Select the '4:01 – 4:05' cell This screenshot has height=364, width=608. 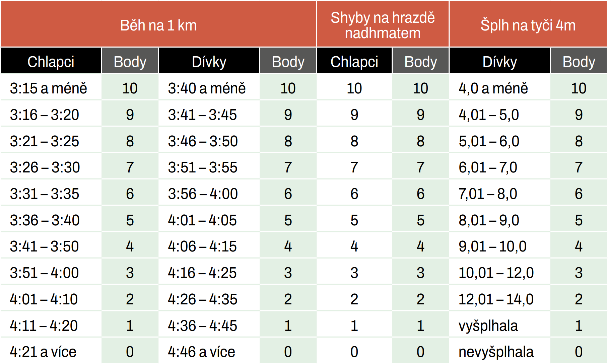209,219
